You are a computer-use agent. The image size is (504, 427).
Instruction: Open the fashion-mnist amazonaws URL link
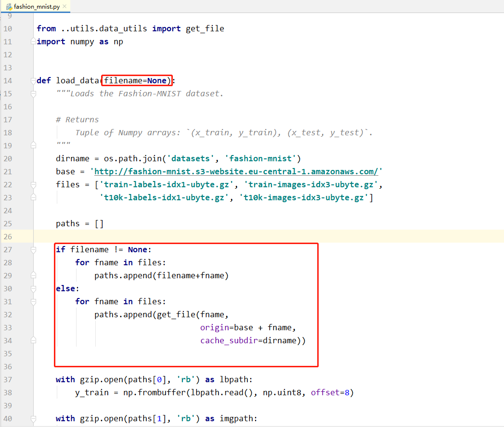236,171
